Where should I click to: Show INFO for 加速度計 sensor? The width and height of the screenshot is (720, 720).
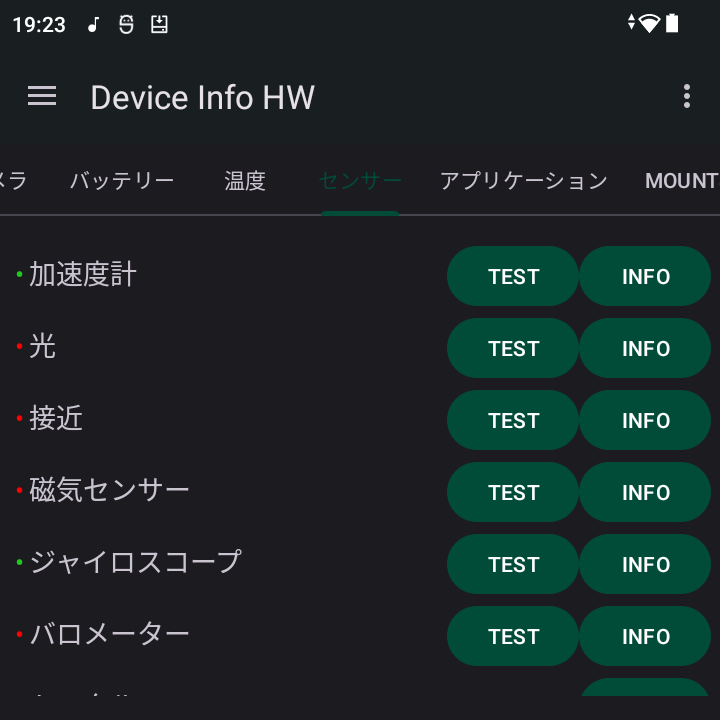click(x=645, y=276)
